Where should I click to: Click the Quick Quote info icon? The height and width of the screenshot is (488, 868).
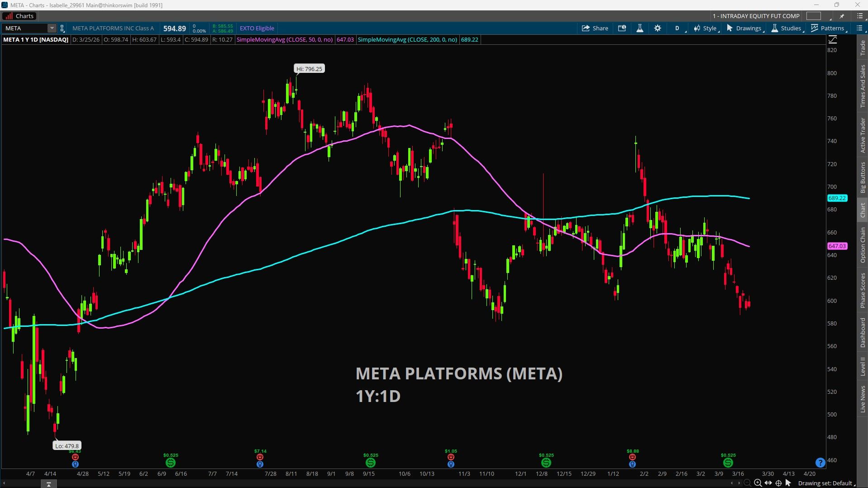click(x=622, y=28)
